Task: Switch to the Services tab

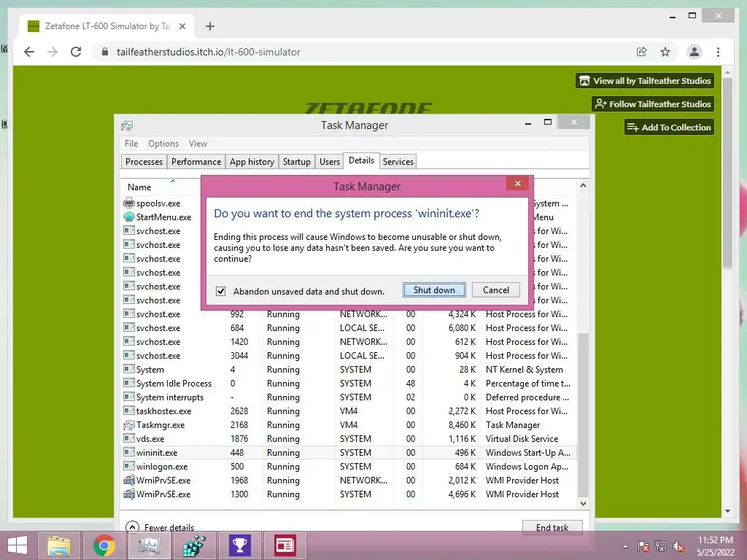Action: (398, 161)
